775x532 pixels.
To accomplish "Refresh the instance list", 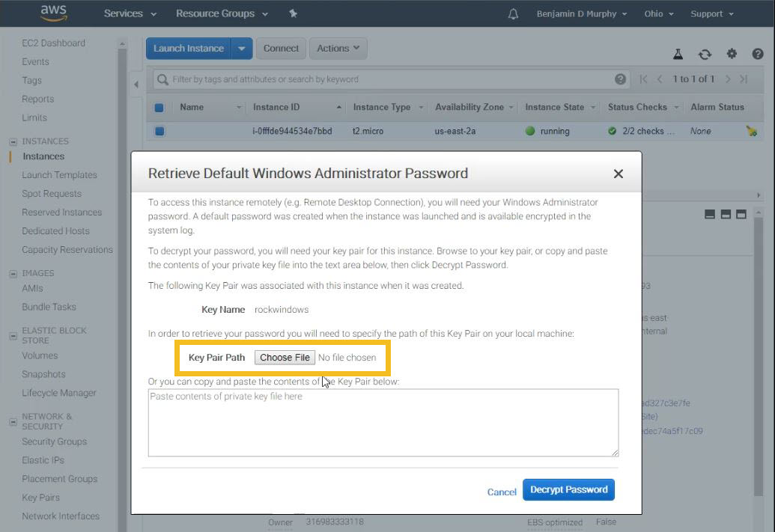I will click(x=705, y=54).
